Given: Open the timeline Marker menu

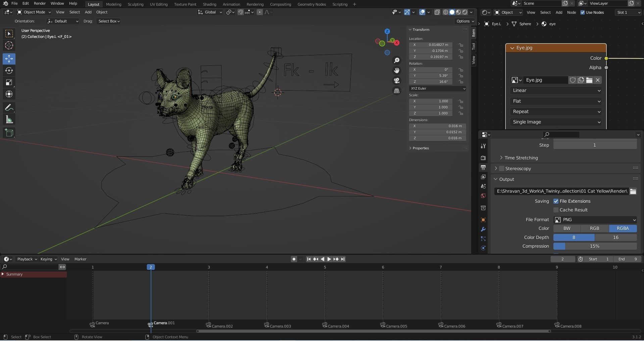Looking at the screenshot, I should 80,259.
